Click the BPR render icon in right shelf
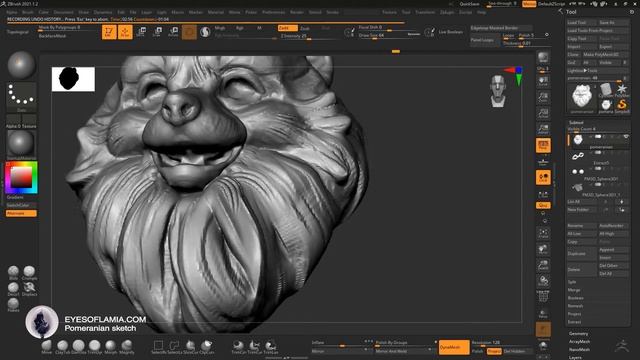The height and width of the screenshot is (360, 640). click(543, 58)
